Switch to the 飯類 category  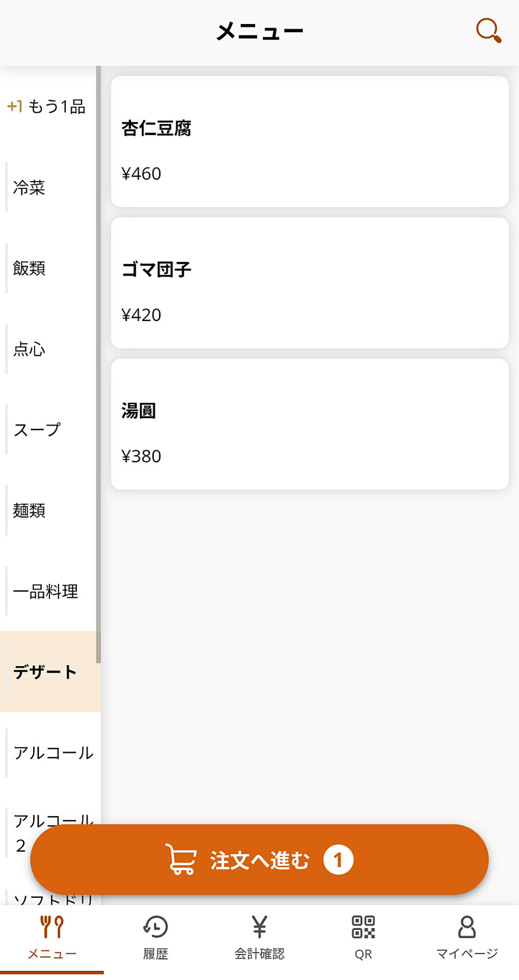click(x=30, y=268)
